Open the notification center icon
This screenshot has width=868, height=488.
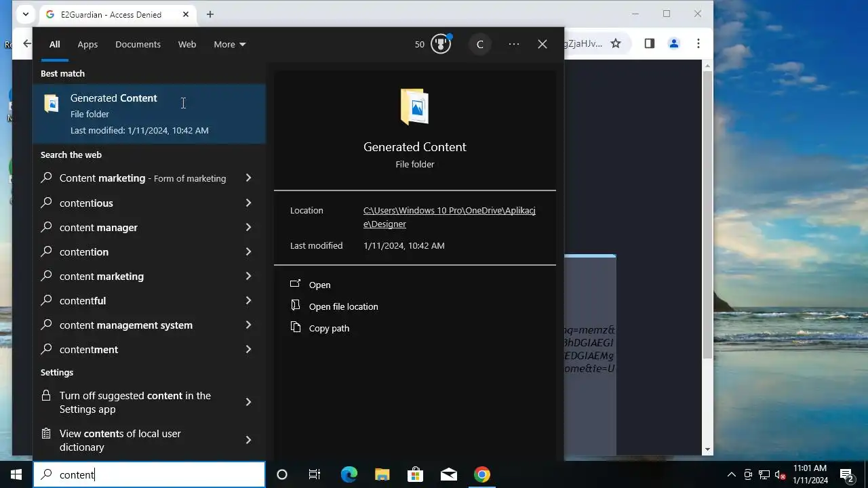pos(846,474)
